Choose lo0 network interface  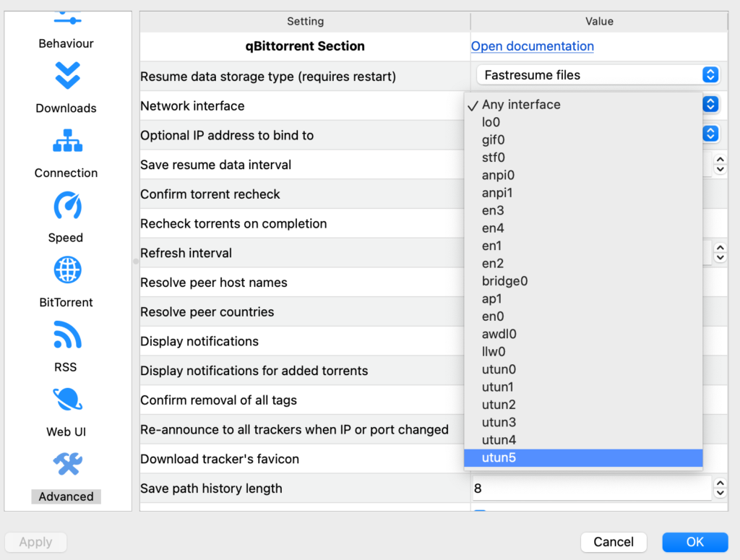pyautogui.click(x=583, y=122)
